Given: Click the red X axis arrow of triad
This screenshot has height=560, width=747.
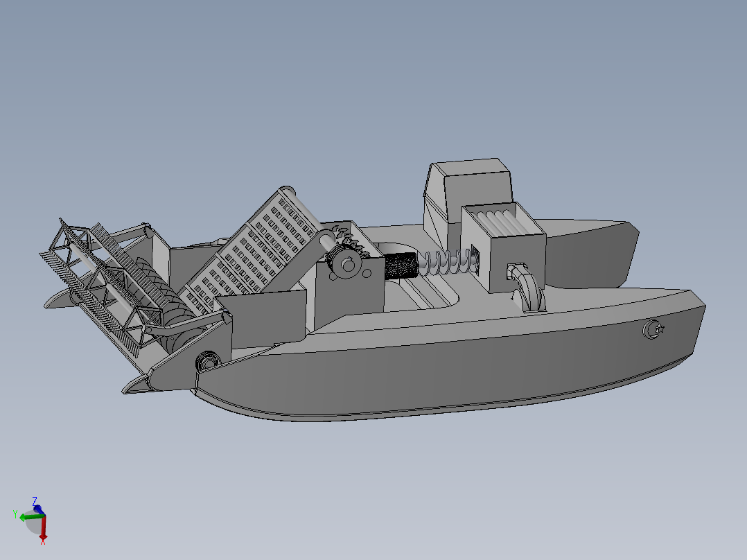Looking at the screenshot, I should 43,529.
